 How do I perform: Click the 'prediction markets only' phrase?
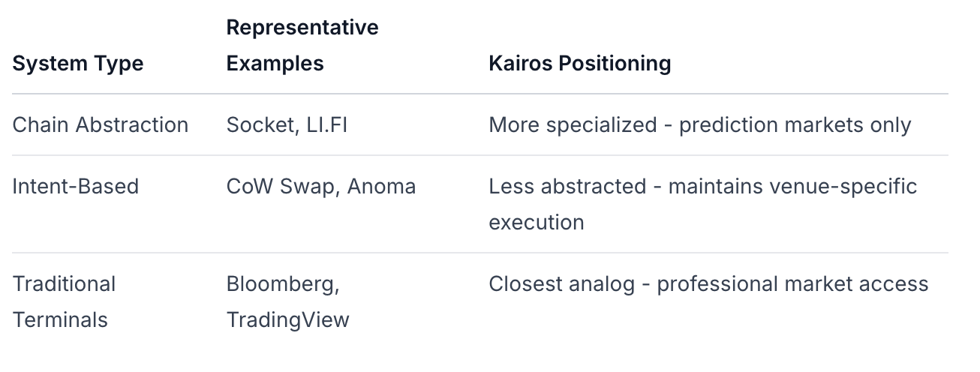pos(795,124)
